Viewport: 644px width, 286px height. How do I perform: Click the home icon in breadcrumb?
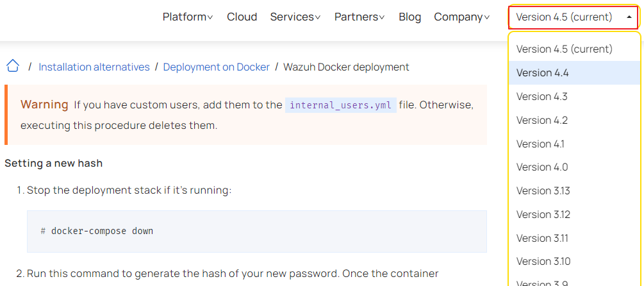(x=12, y=66)
